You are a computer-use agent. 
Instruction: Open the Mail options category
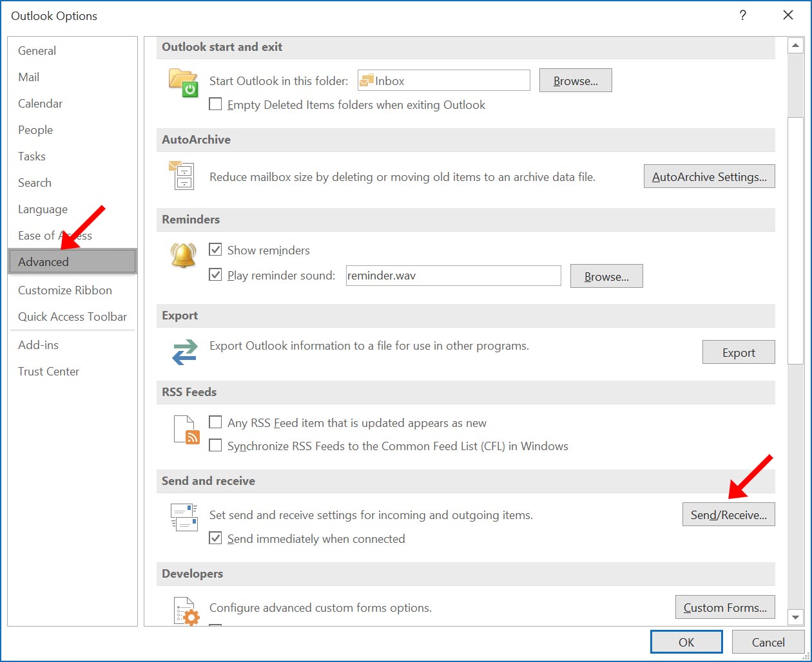(x=72, y=77)
